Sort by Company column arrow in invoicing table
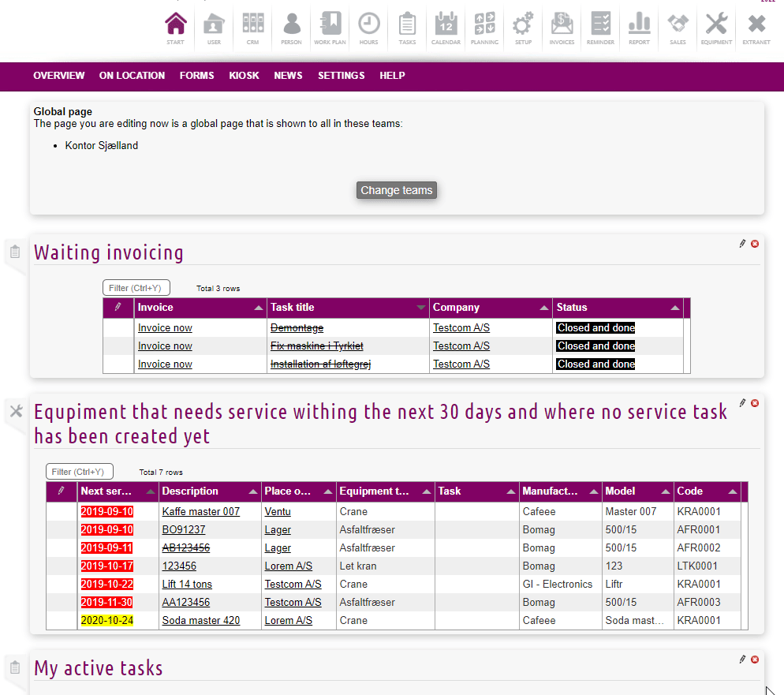Viewport: 784px width, 695px height. (544, 308)
